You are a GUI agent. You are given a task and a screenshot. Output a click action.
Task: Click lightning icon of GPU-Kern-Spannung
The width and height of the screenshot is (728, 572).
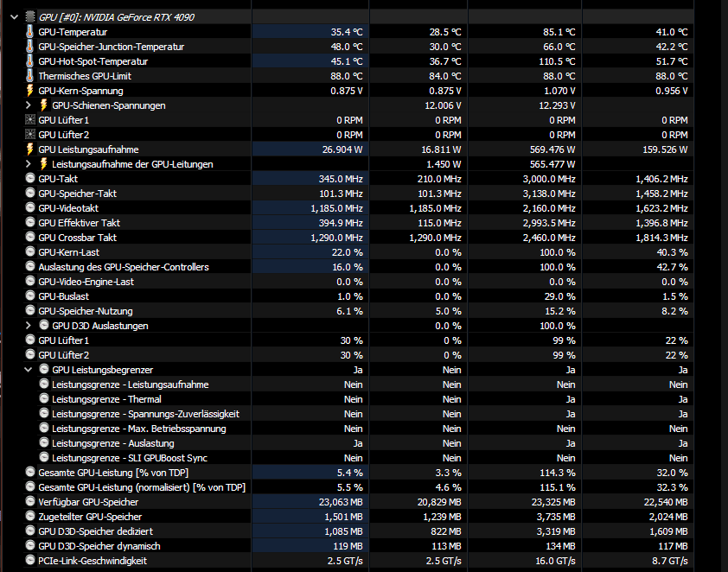pyautogui.click(x=29, y=91)
